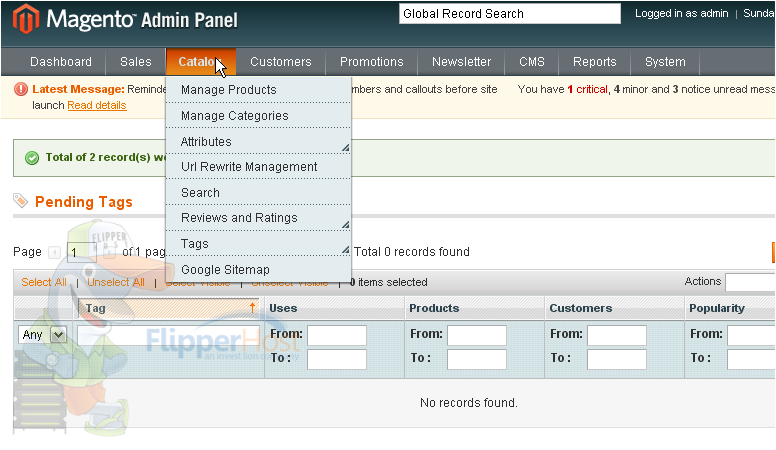
Task: Click the Tag column sort arrow
Action: pos(252,307)
